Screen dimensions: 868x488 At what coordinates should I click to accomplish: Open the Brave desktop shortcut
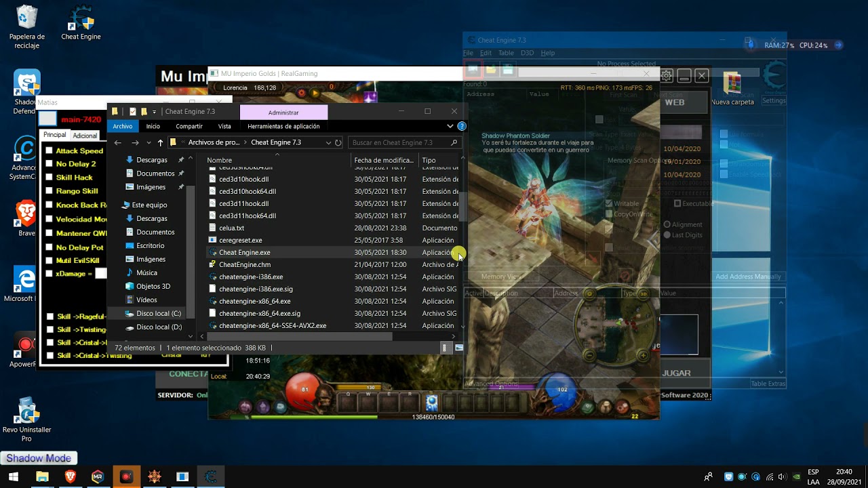click(x=26, y=219)
